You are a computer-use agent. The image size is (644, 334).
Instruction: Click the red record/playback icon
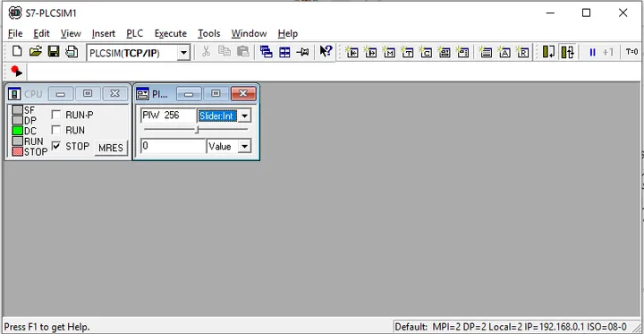(16, 72)
